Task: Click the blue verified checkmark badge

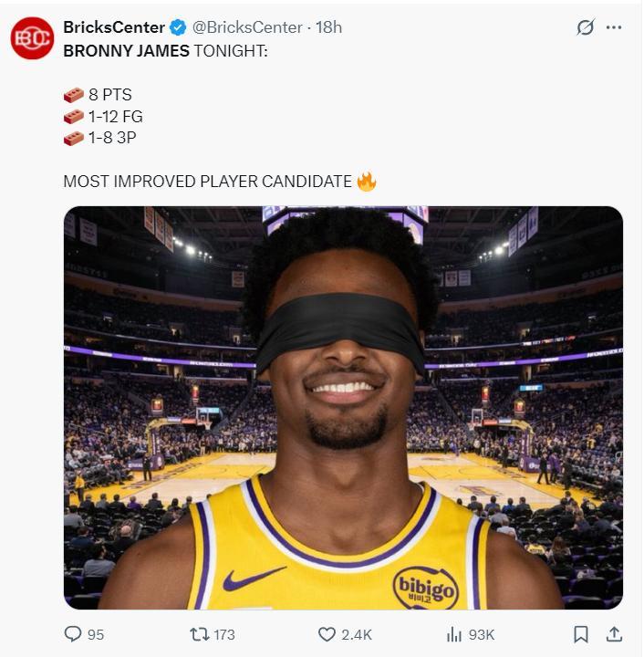Action: click(180, 27)
